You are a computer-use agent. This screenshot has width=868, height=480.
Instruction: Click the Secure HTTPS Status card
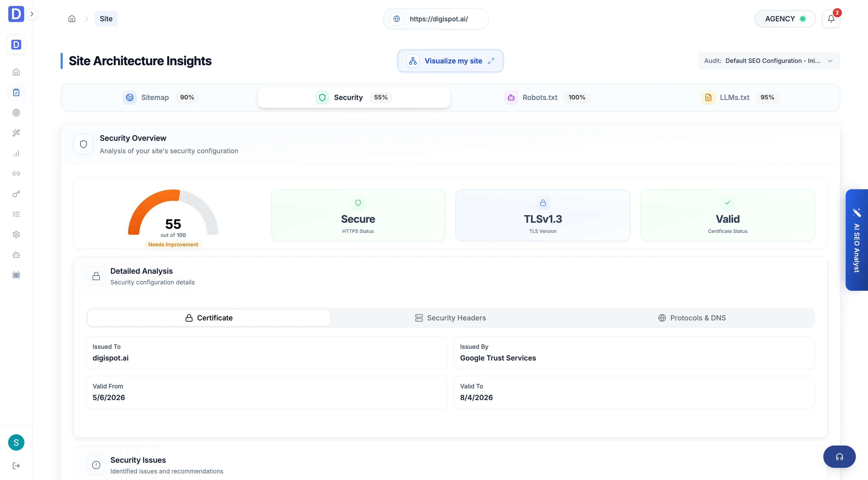(358, 215)
